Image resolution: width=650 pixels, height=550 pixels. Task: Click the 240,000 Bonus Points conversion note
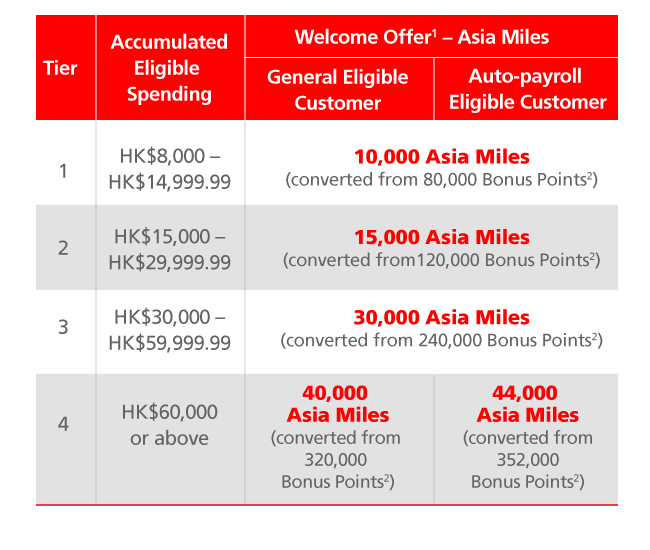point(441,340)
